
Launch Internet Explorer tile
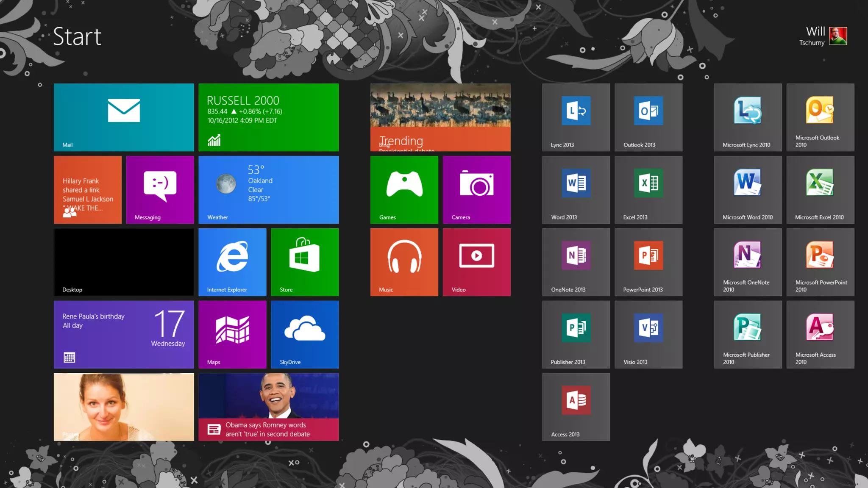click(x=232, y=262)
